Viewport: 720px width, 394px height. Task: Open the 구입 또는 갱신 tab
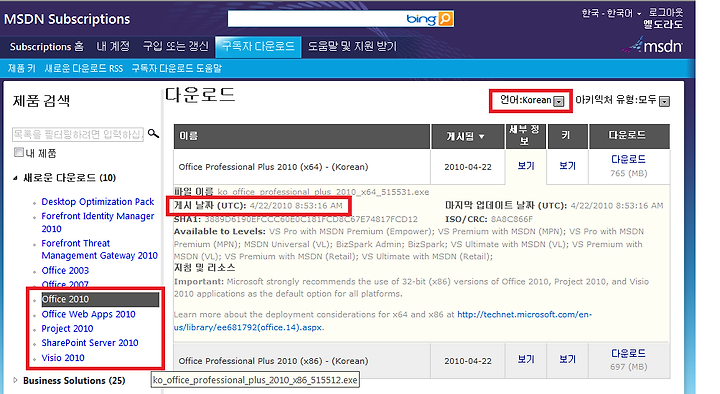175,46
